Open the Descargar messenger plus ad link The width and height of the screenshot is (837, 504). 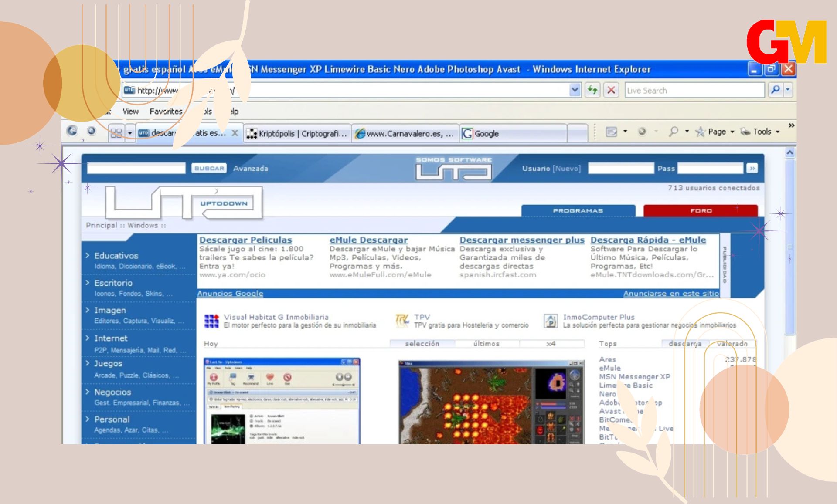522,240
